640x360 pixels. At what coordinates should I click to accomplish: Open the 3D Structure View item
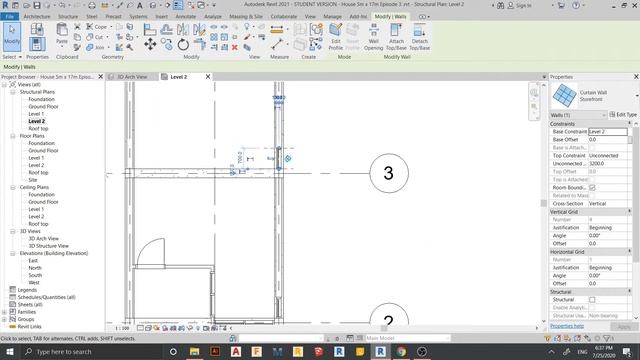(x=48, y=246)
